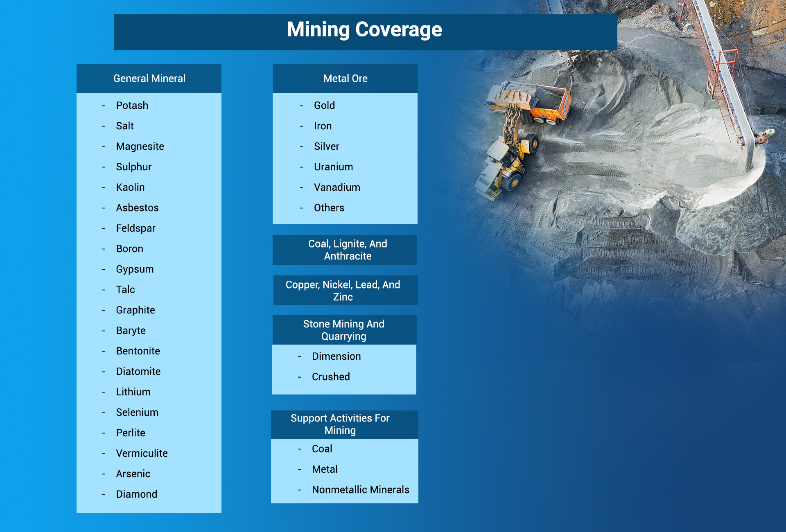Viewport: 786px width, 532px height.
Task: Open the General Mineral section header
Action: pos(149,78)
